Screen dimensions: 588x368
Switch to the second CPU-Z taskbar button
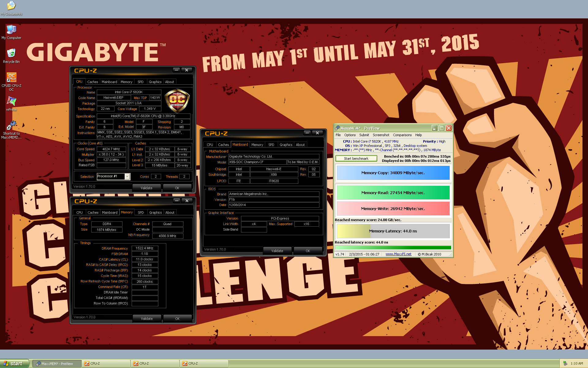(155, 363)
